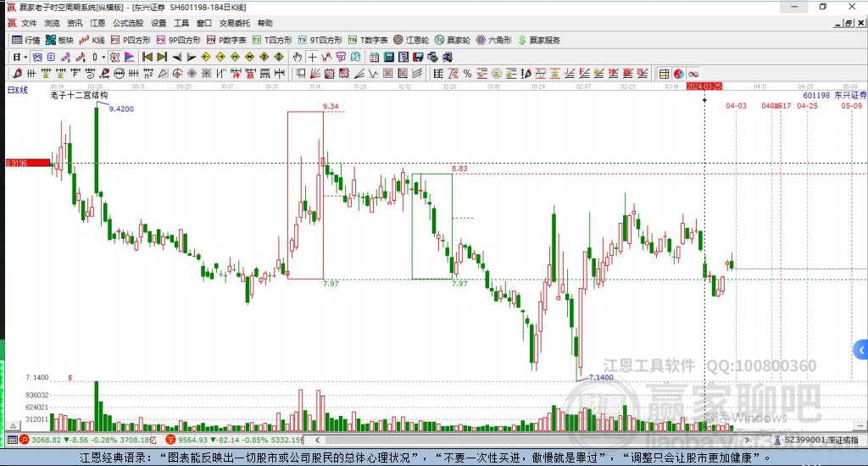868x466 pixels.
Task: Select the red pencil drawing tool
Action: (17, 74)
